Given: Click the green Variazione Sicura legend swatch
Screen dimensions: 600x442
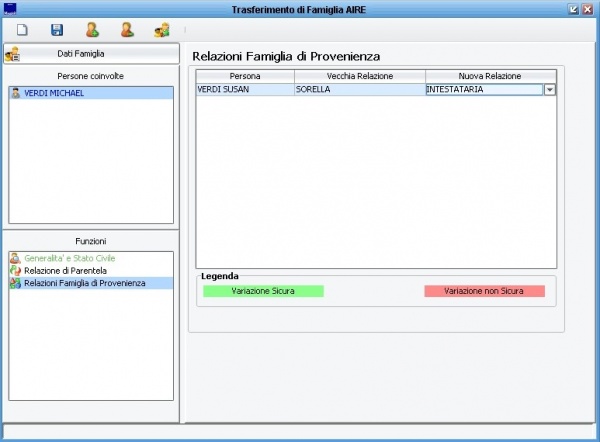Looking at the screenshot, I should (x=263, y=291).
